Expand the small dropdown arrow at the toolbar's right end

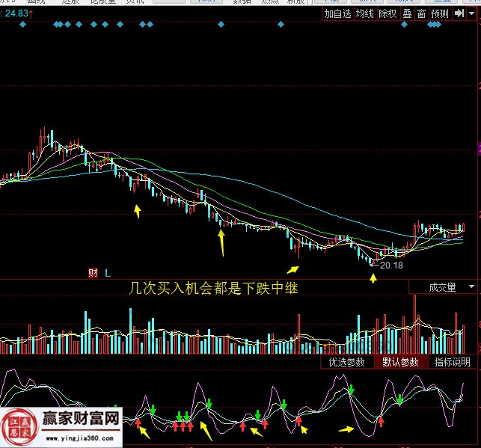pyautogui.click(x=473, y=13)
